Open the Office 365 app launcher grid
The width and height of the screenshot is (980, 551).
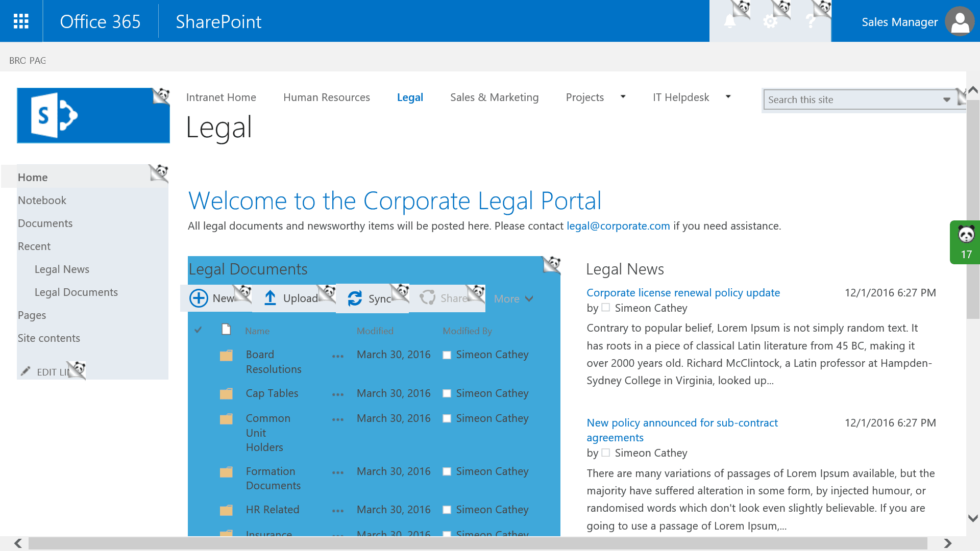21,21
